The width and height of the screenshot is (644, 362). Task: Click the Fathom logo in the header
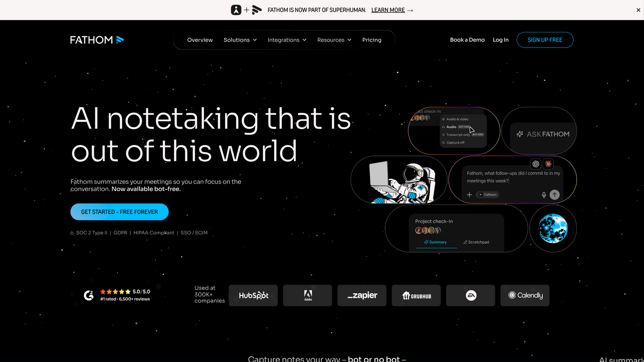[97, 40]
